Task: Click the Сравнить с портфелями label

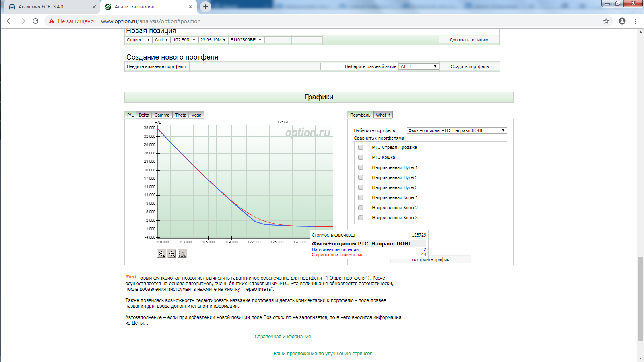Action: tap(379, 138)
